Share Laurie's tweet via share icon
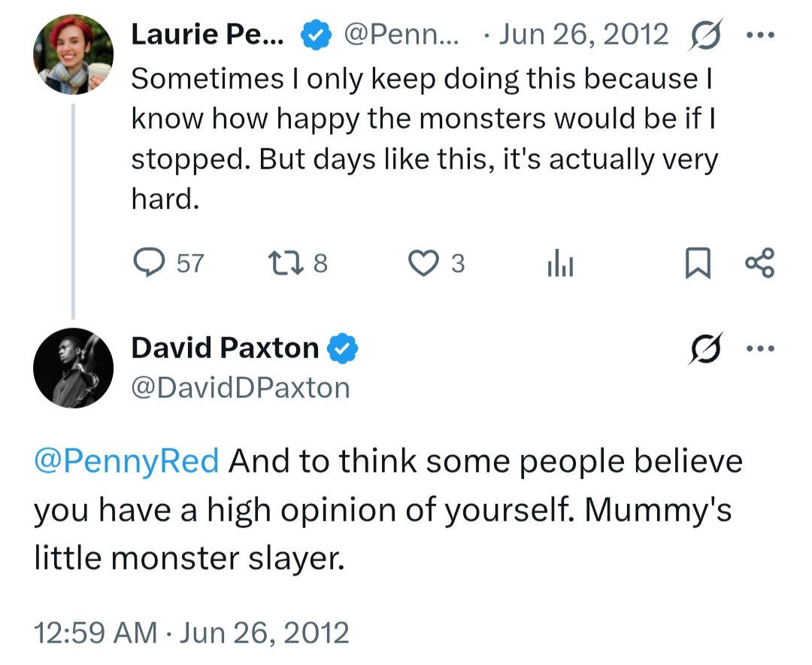This screenshot has height=665, width=812. (759, 263)
